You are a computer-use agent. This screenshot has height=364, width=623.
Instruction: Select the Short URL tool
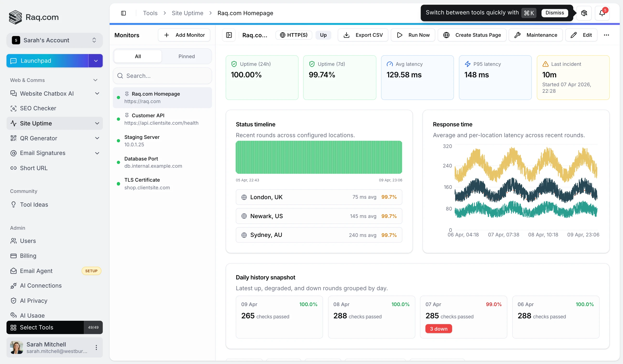34,168
